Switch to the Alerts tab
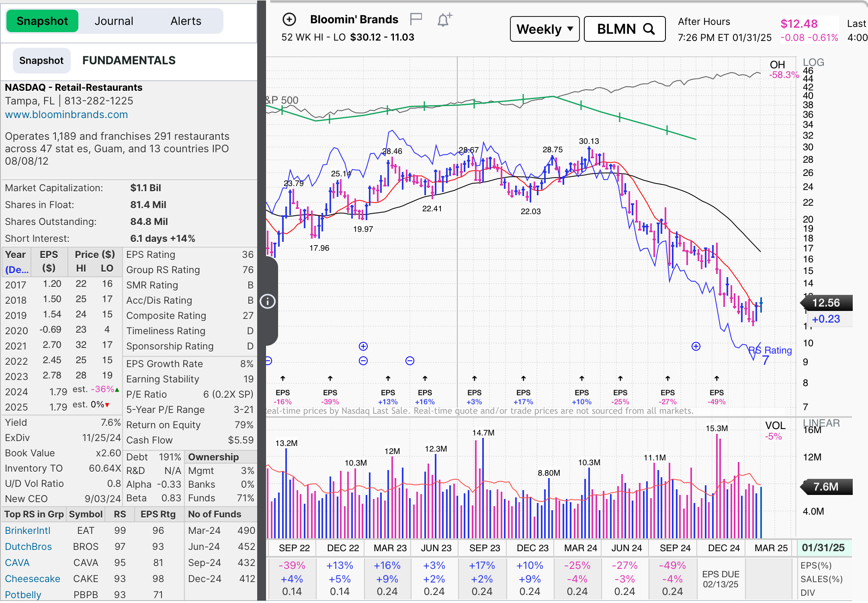The image size is (868, 603). tap(186, 21)
